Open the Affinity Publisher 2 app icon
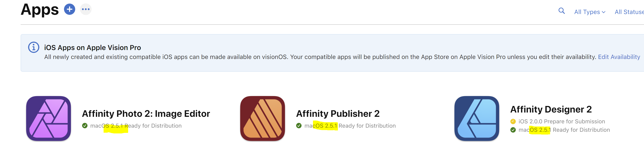 click(x=263, y=118)
